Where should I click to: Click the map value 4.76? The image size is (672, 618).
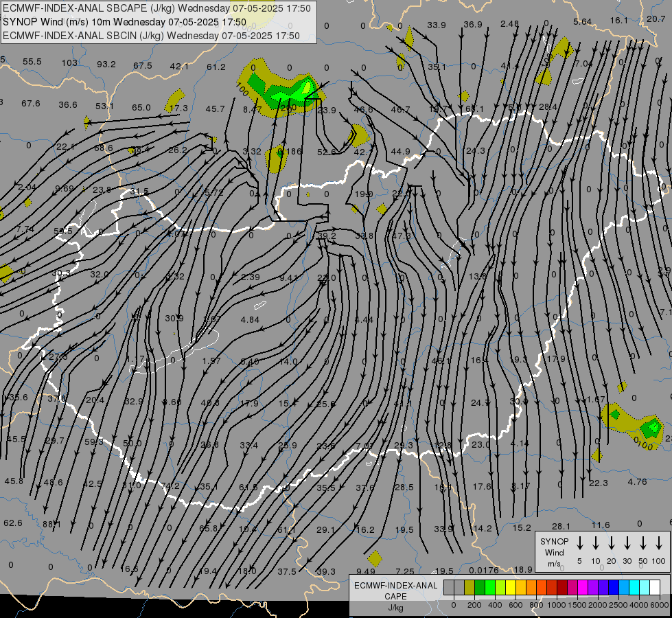[637, 481]
